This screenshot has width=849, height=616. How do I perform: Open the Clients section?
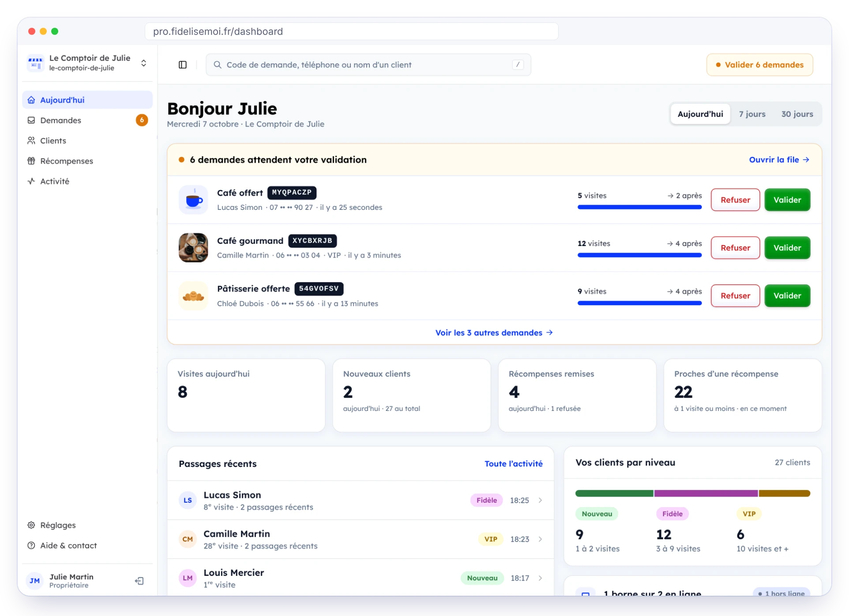(x=87, y=141)
